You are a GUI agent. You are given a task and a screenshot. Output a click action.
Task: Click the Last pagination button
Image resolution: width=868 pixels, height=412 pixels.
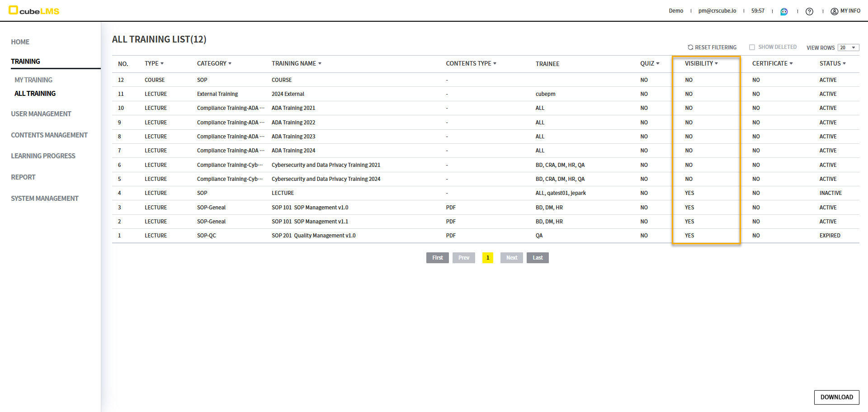pyautogui.click(x=537, y=258)
